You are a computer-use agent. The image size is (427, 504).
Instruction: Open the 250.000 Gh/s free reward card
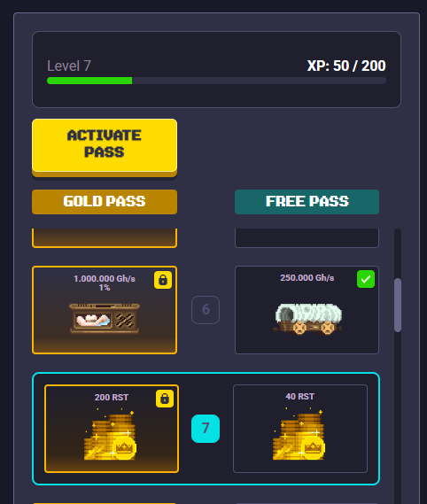tap(307, 310)
